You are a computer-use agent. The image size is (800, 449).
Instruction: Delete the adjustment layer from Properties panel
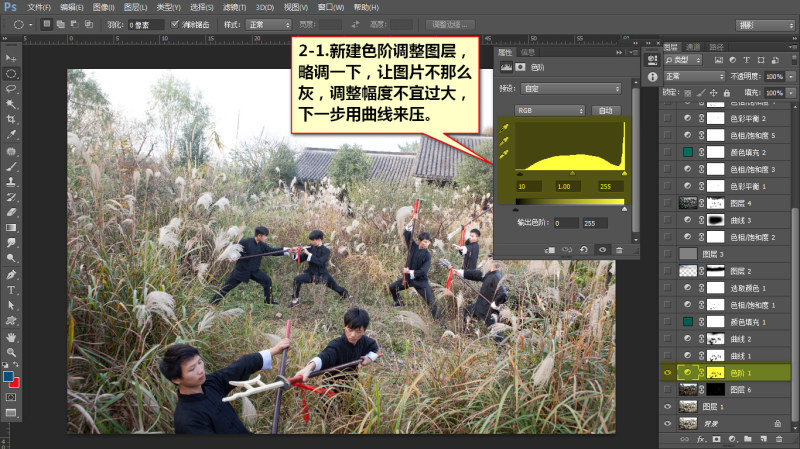[x=619, y=250]
